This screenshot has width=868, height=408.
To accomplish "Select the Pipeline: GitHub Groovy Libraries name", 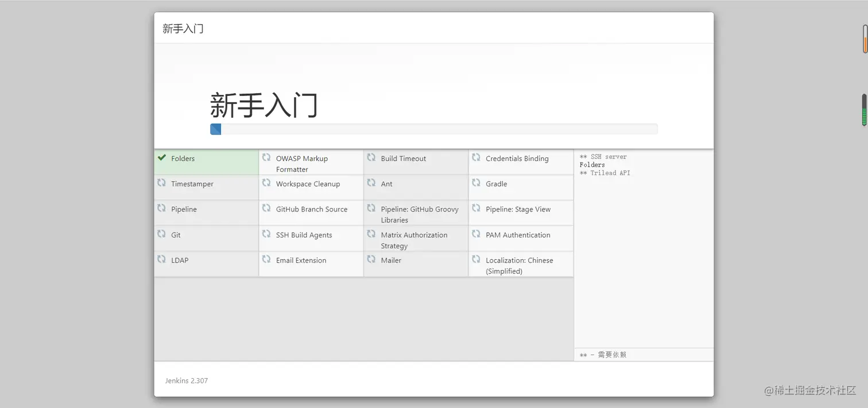I will (x=420, y=214).
